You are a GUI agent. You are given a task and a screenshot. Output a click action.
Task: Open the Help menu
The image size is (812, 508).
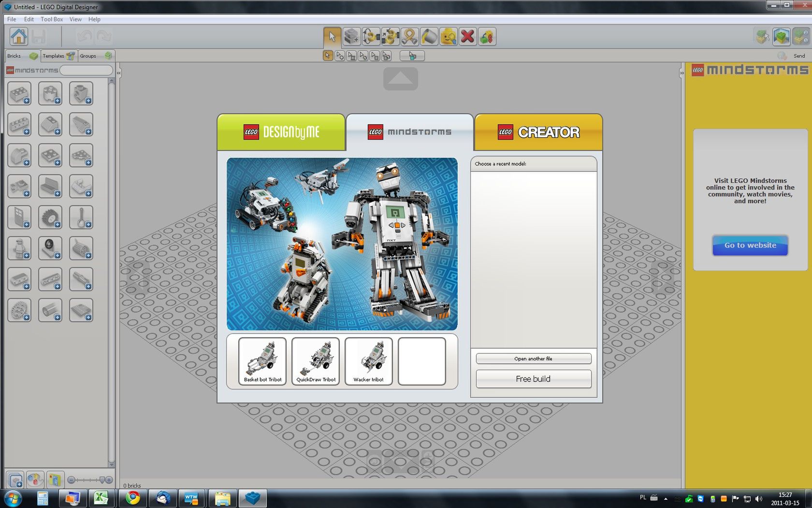(94, 19)
